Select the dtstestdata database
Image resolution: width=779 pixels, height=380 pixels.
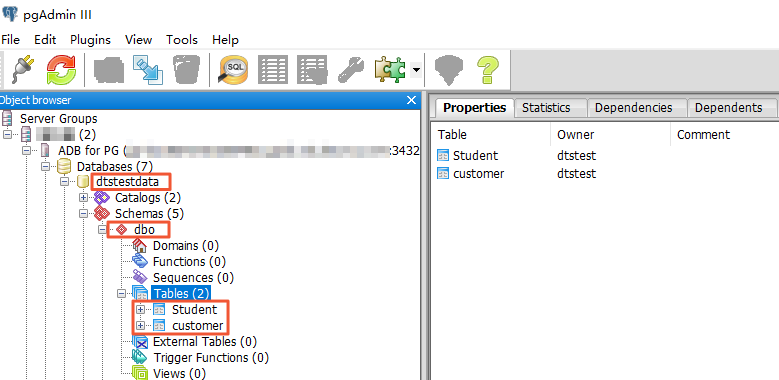(128, 182)
